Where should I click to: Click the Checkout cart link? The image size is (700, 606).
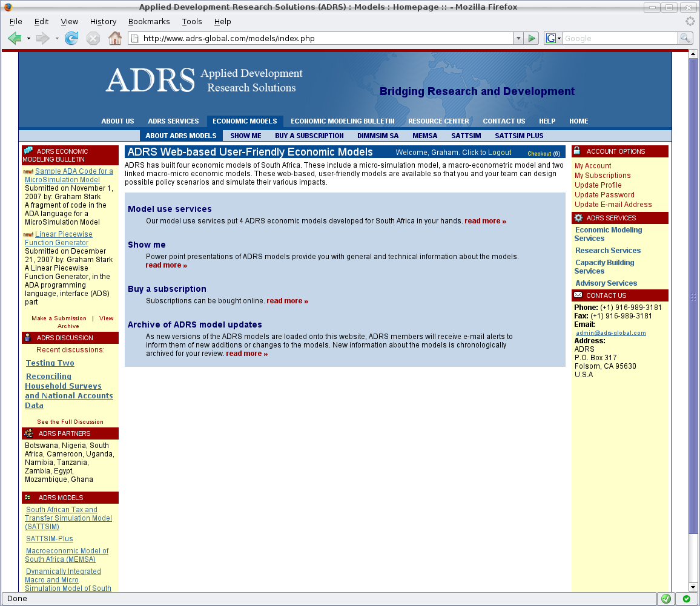(543, 154)
